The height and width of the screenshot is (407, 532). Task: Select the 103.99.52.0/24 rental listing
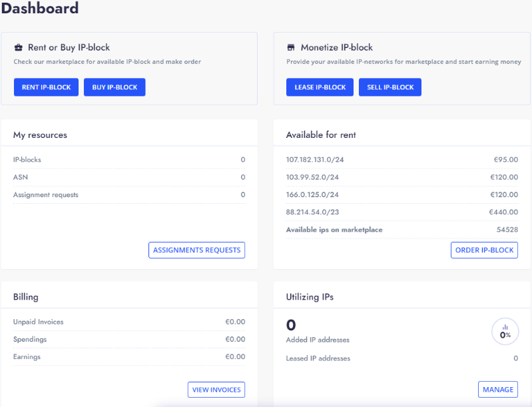312,177
